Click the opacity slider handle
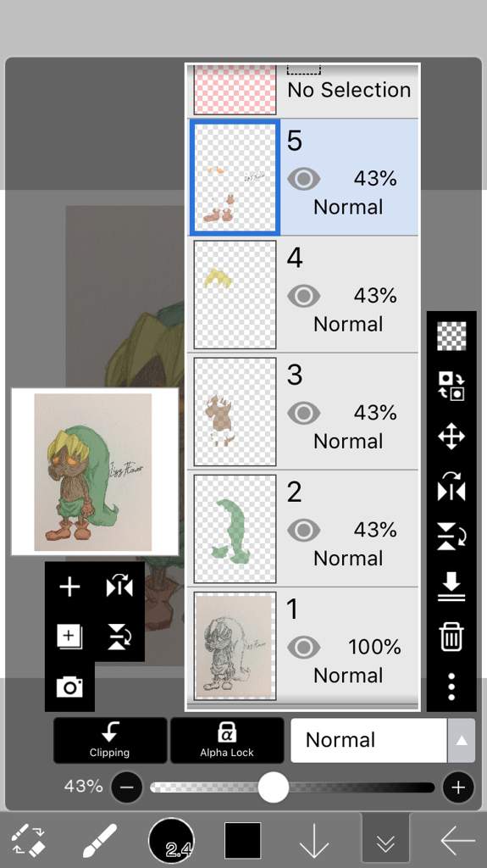Image resolution: width=487 pixels, height=868 pixels. [274, 787]
